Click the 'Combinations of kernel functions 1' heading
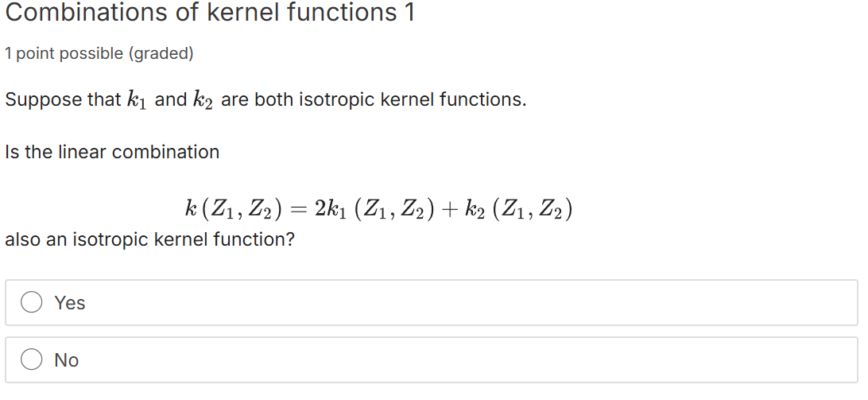 pos(210,13)
